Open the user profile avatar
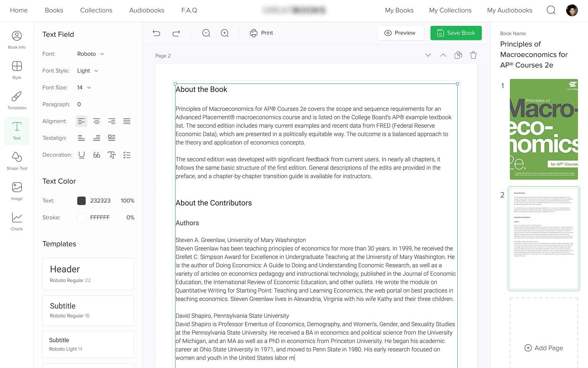Screen dimensions: 588x368 572,10
